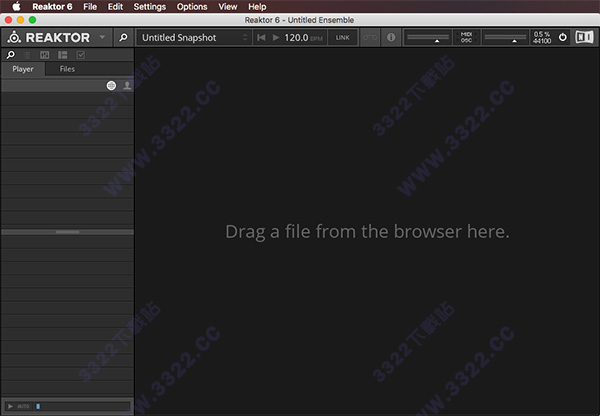
Task: Open the Edit menu
Action: pyautogui.click(x=115, y=7)
